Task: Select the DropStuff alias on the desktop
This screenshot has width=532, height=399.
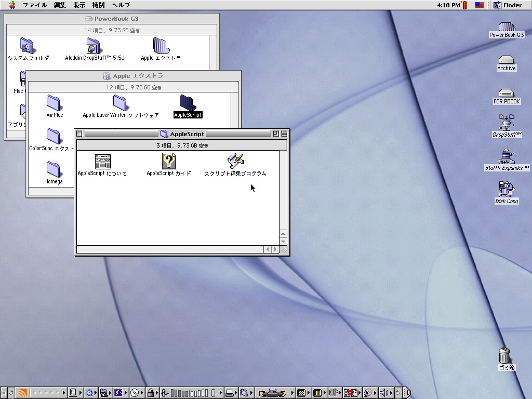Action: click(507, 123)
